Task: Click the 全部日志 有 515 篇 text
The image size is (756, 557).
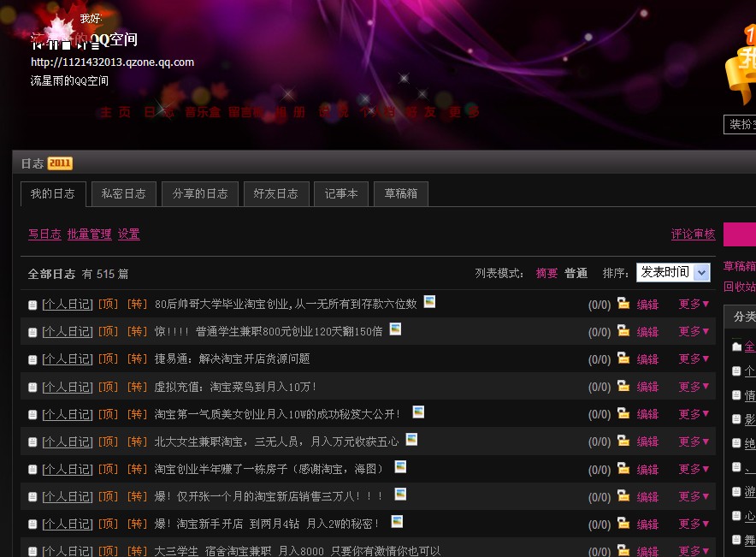Action: click(x=78, y=274)
